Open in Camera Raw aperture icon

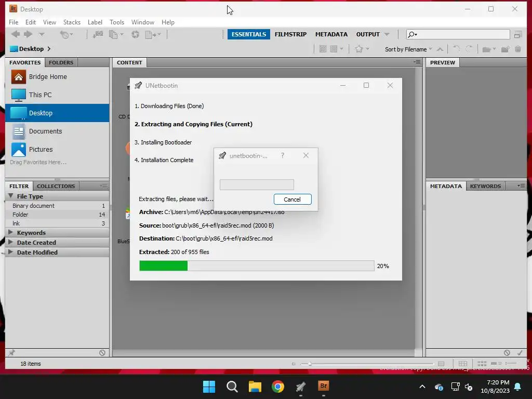(136, 34)
